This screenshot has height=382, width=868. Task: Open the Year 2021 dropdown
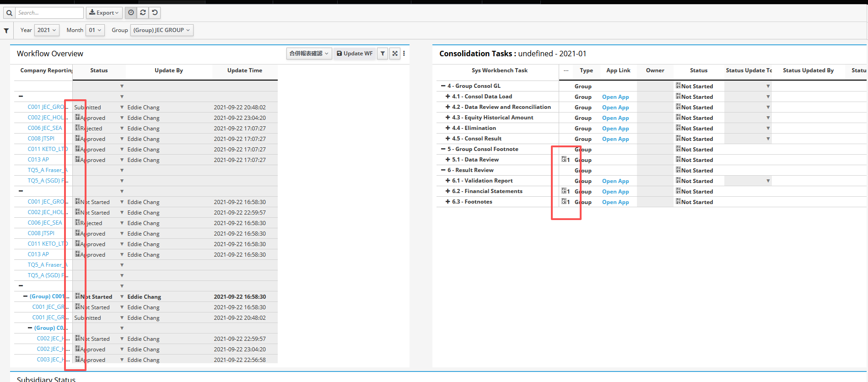tap(47, 30)
